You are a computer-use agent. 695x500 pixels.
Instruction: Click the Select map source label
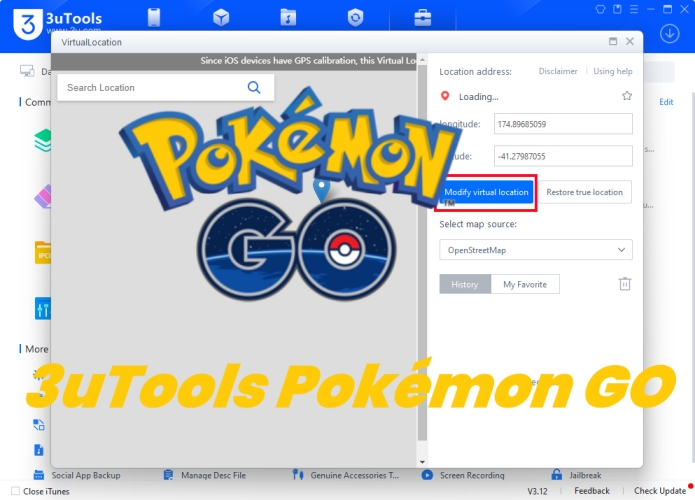click(478, 224)
